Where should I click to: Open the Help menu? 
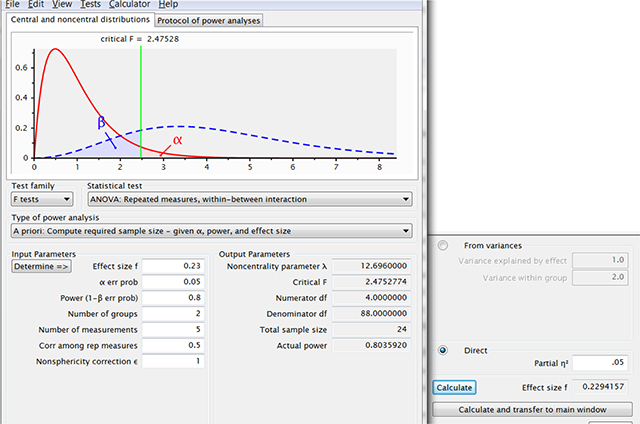point(168,5)
